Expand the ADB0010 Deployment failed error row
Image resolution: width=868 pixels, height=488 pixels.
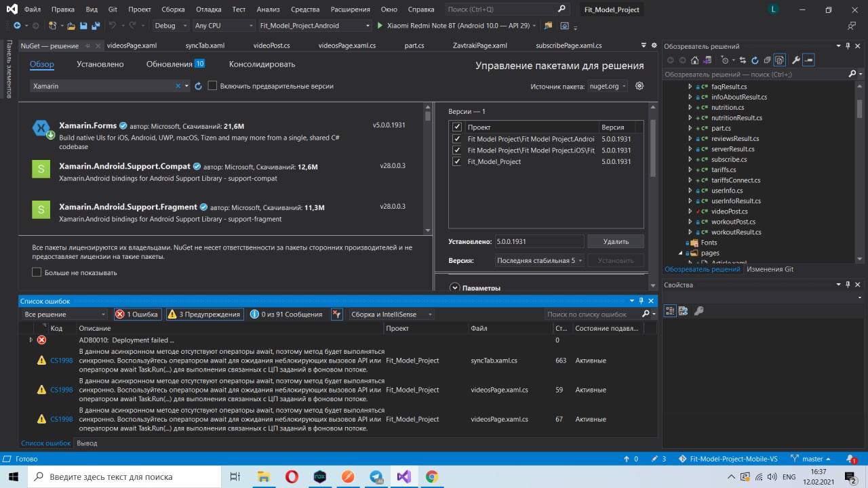(31, 340)
